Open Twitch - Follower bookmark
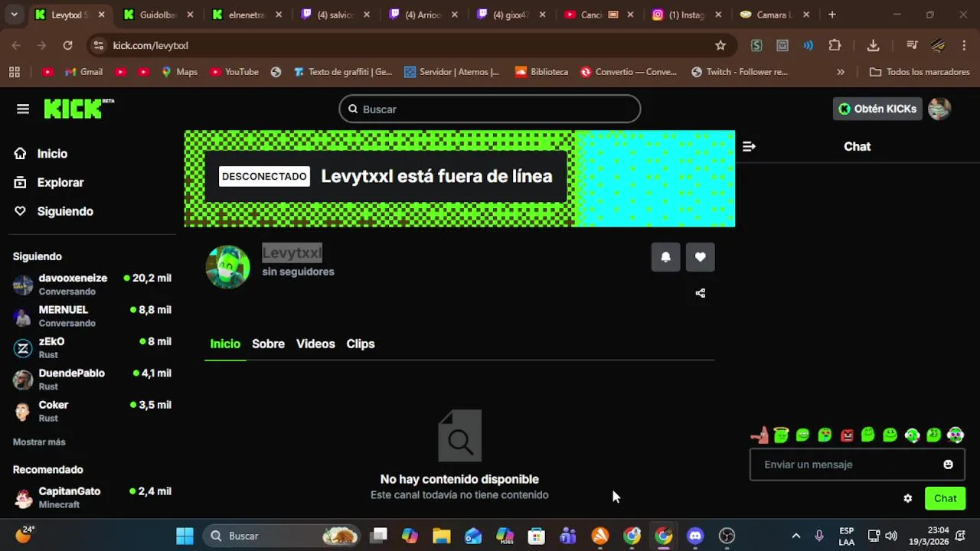 click(740, 72)
